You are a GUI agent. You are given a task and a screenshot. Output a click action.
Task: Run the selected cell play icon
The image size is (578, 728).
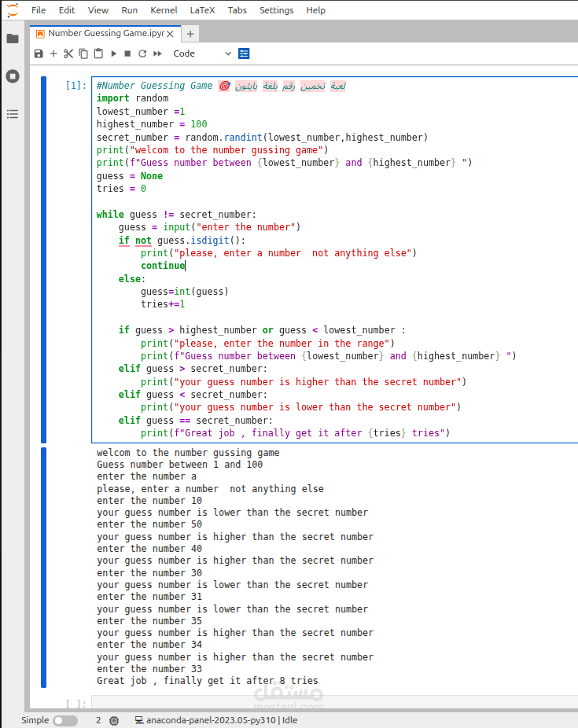(x=113, y=54)
